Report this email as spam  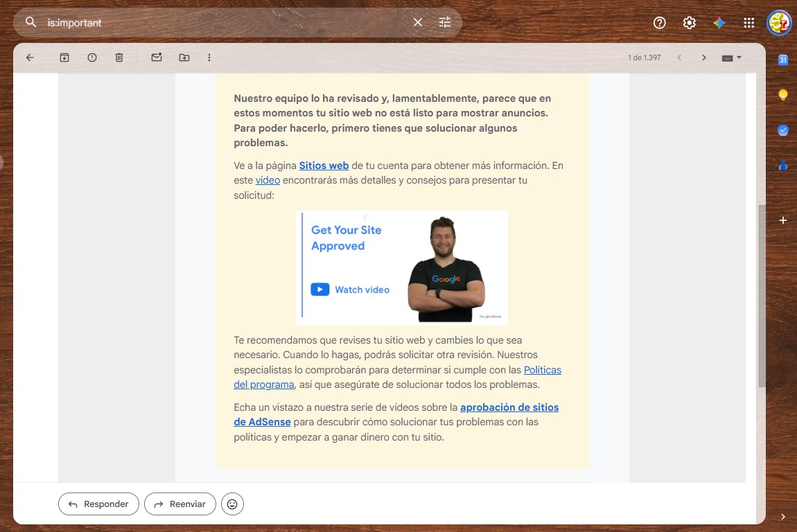coord(92,57)
